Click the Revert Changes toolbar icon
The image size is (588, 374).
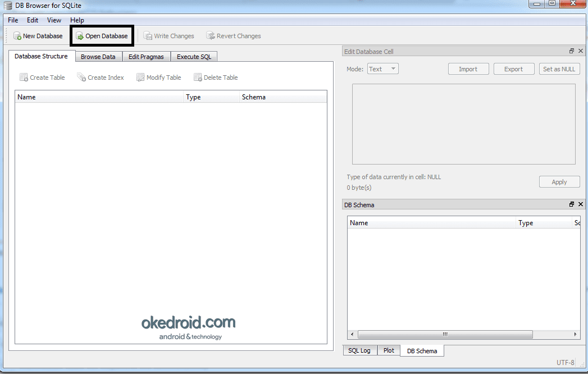(233, 35)
